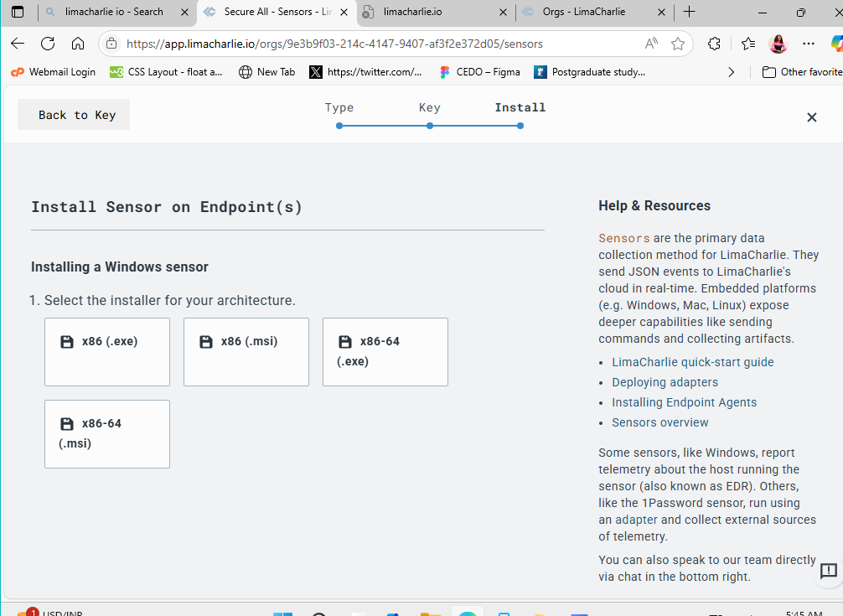Open Deploying adapters link
The image size is (843, 616).
coord(665,382)
